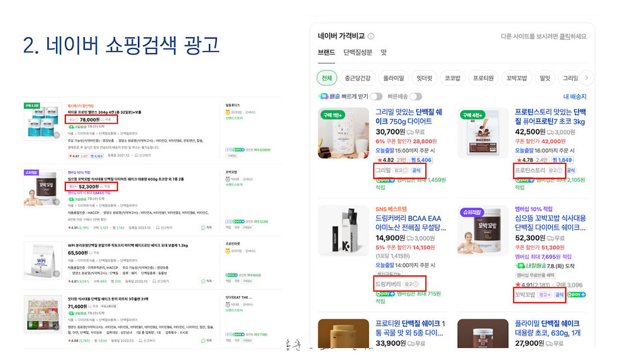Click the 꼬박꼬밥 광고+ badge in price comparison
Image resolution: width=644 pixels, height=364 pixels.
[x=545, y=295]
